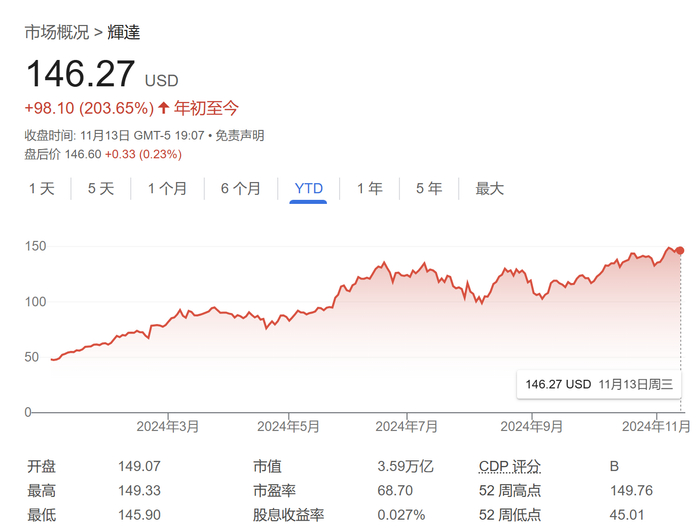Switch to the 5 天 range tab
Viewport: 700px width, 532px height.
point(101,188)
